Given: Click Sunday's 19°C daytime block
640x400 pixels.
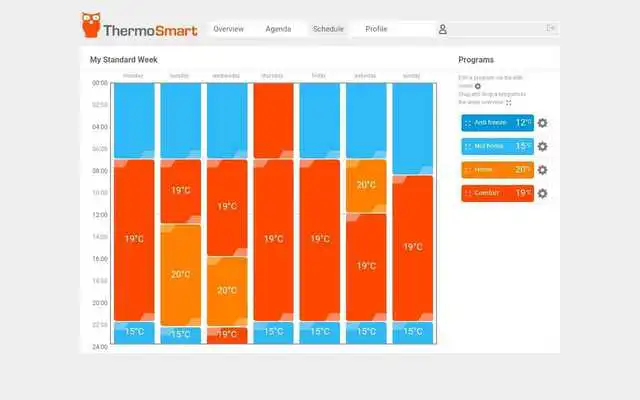Looking at the screenshot, I should (413, 248).
